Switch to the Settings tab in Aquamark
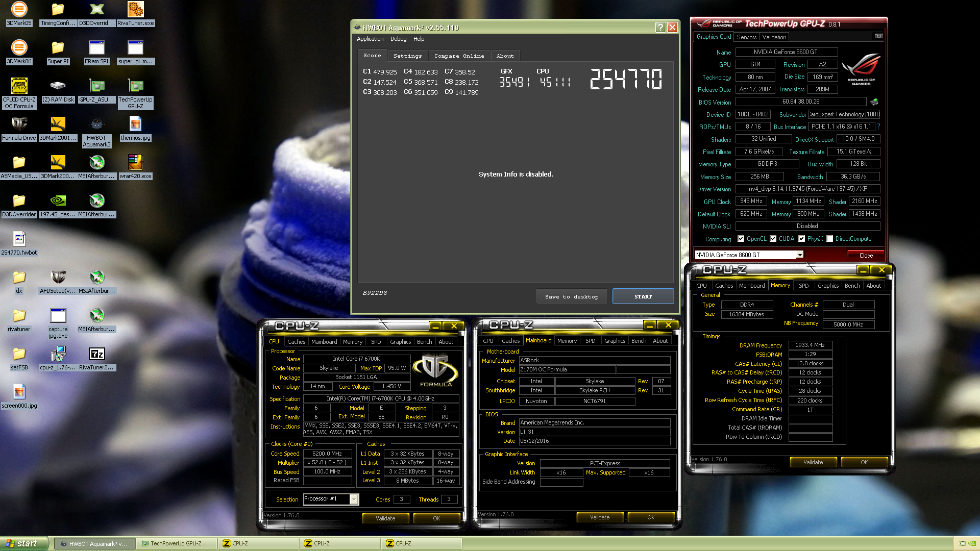The image size is (980, 551). [407, 56]
